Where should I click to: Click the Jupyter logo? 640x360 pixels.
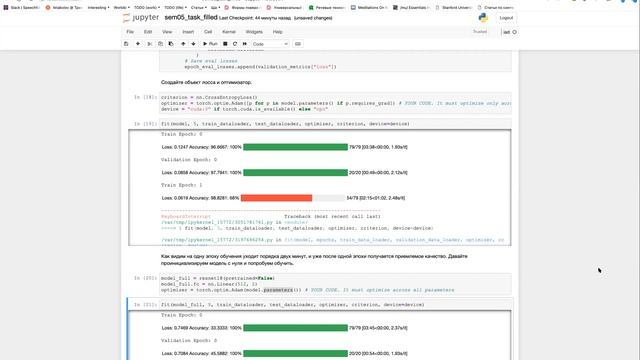pos(141,18)
